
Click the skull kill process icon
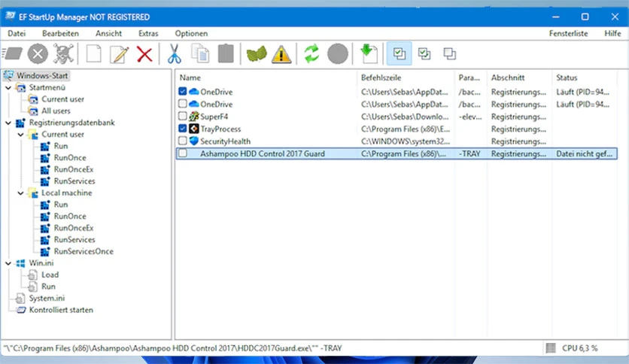pos(63,53)
